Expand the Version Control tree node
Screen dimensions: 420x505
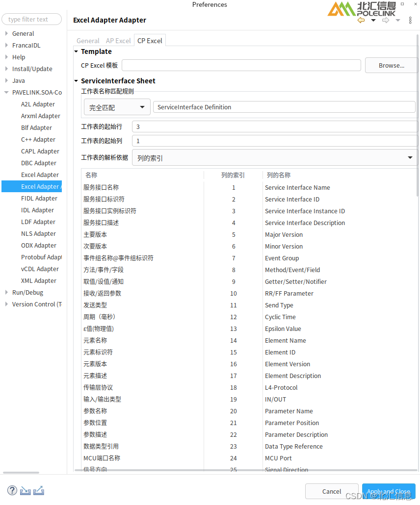click(6, 304)
